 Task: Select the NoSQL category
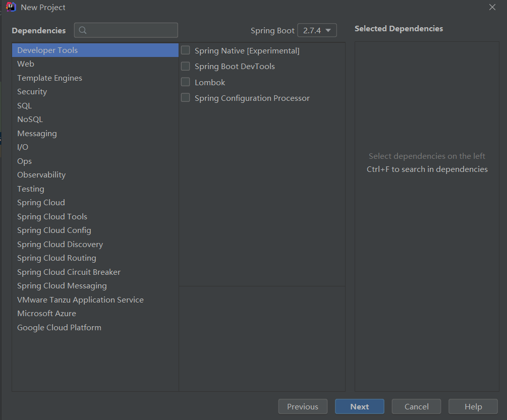(95, 119)
